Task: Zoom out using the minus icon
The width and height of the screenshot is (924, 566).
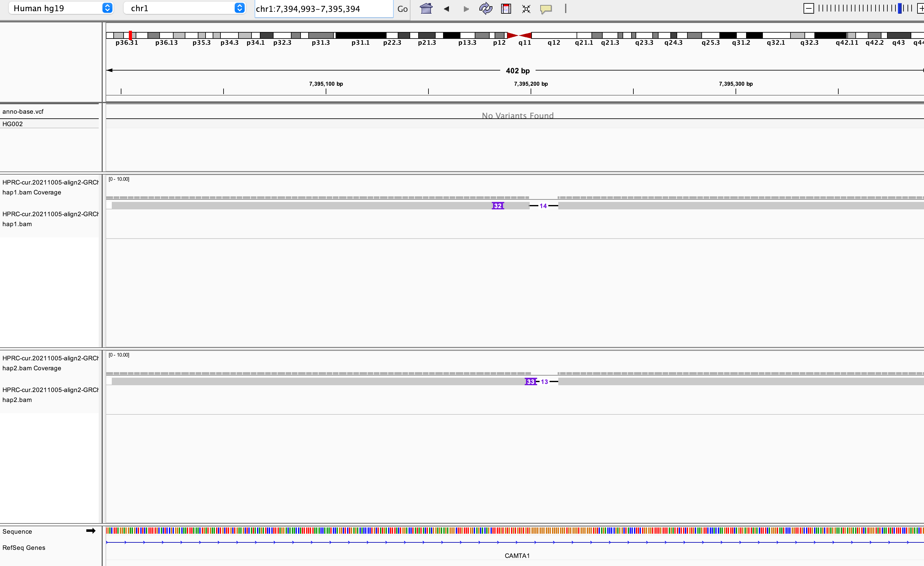Action: click(808, 8)
